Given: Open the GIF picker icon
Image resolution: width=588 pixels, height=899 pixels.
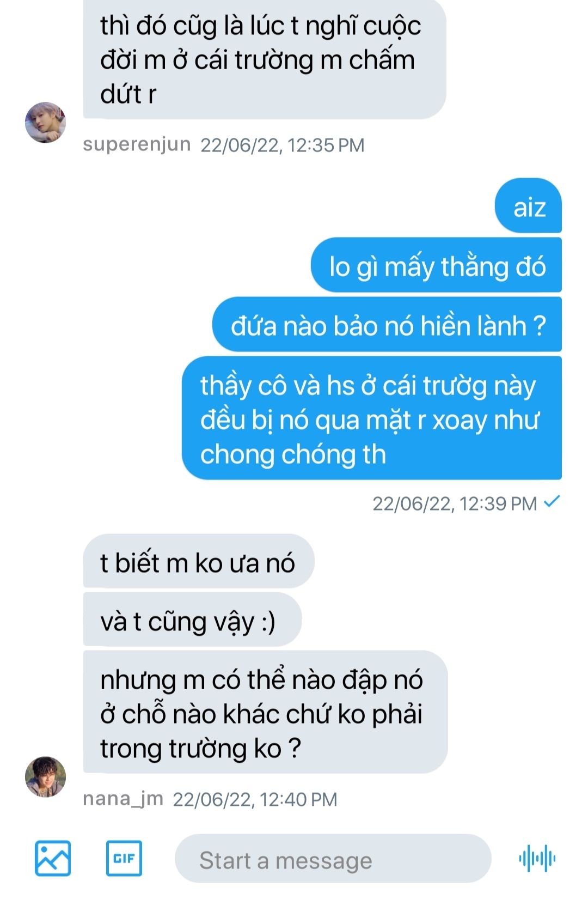Looking at the screenshot, I should click(124, 858).
